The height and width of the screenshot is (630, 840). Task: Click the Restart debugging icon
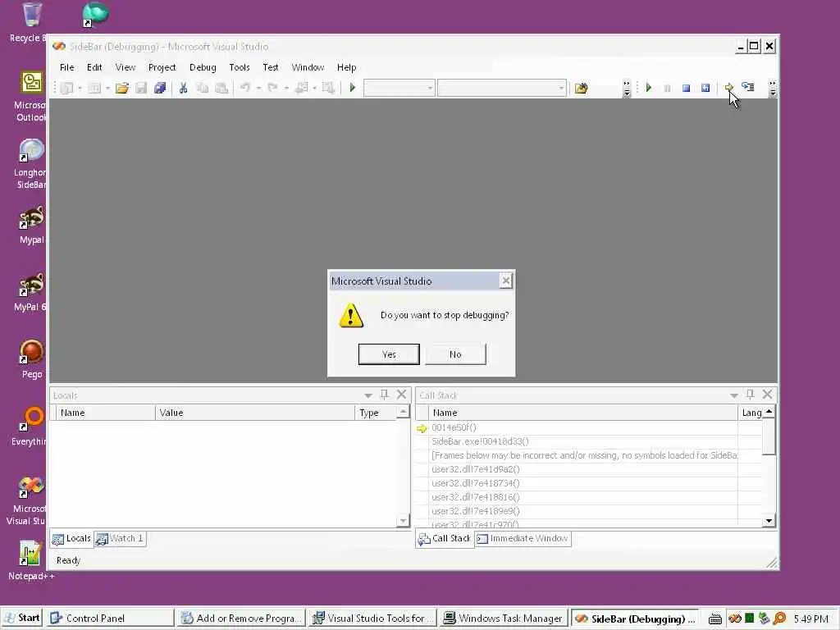click(x=705, y=88)
